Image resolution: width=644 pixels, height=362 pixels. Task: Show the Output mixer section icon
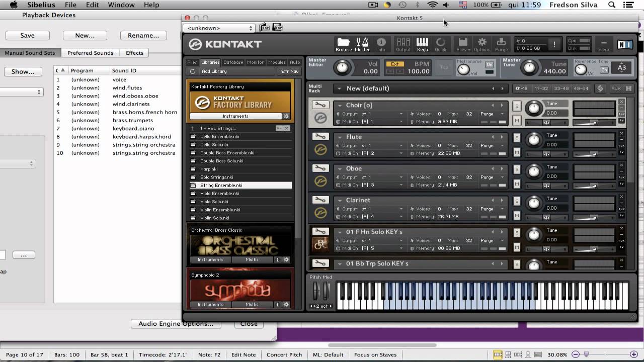(x=403, y=44)
